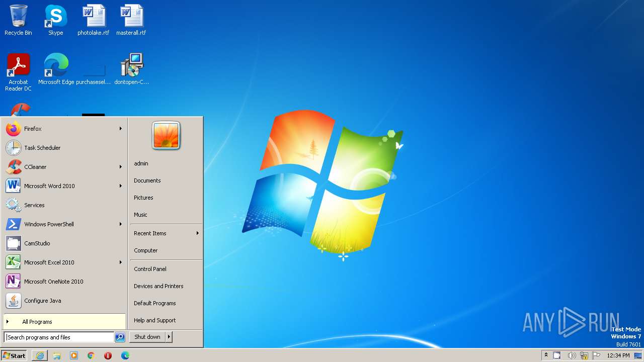Open Pictures from the Start menu
The height and width of the screenshot is (362, 644).
(x=166, y=198)
